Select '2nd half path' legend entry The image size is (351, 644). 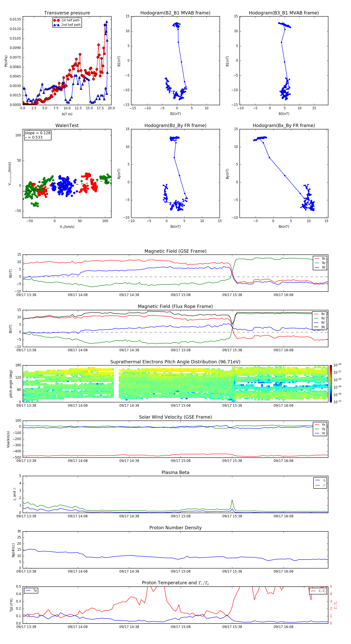67,25
